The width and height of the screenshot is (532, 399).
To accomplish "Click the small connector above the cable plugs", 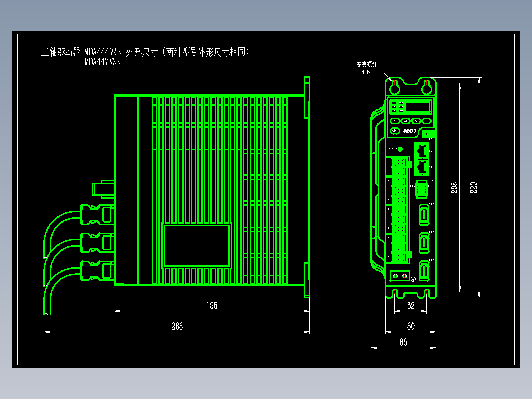I will 103,189.
